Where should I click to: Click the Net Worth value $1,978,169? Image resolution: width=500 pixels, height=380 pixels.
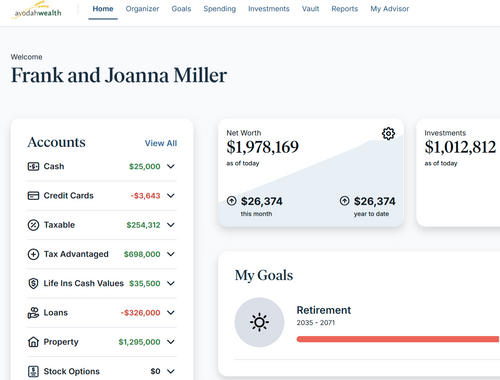pyautogui.click(x=262, y=147)
